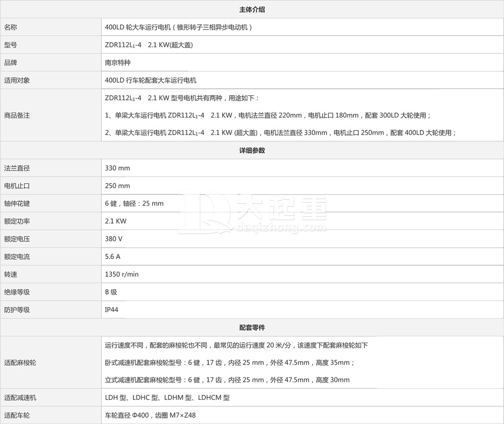Click the 配套零件 section header

pyautogui.click(x=252, y=328)
